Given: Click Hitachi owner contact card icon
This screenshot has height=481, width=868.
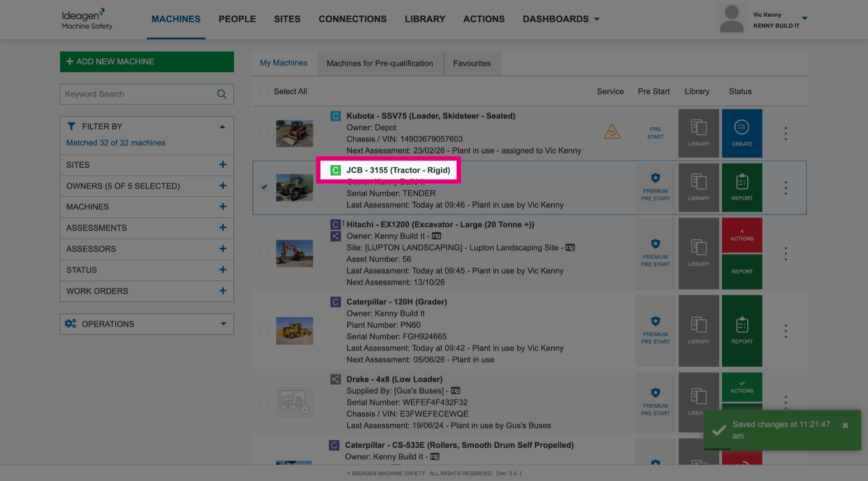Looking at the screenshot, I should click(436, 236).
